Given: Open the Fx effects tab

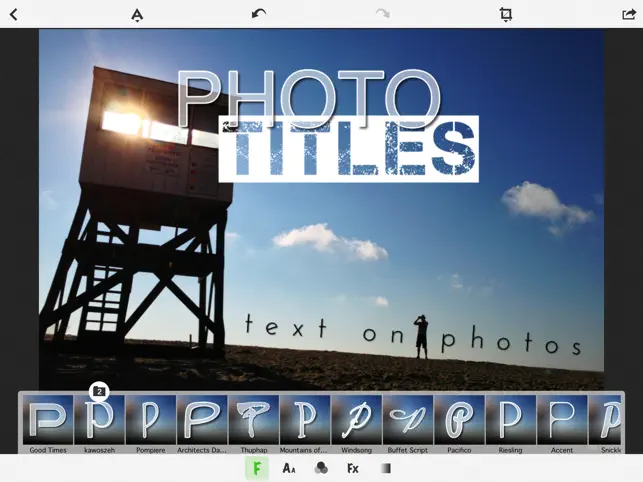Looking at the screenshot, I should click(x=353, y=468).
